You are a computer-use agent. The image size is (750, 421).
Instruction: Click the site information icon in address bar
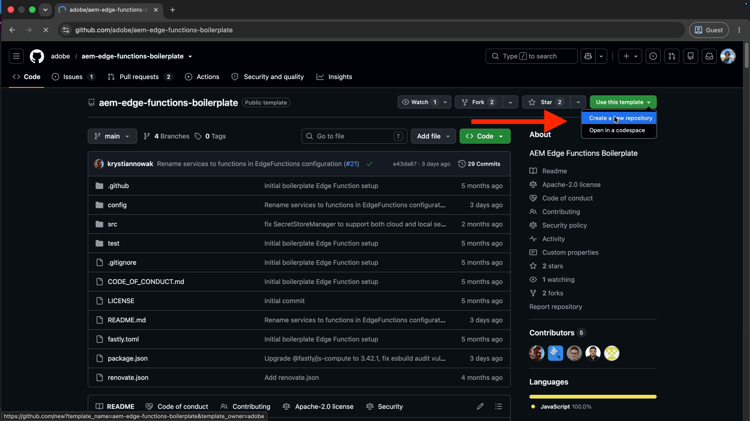coord(66,30)
